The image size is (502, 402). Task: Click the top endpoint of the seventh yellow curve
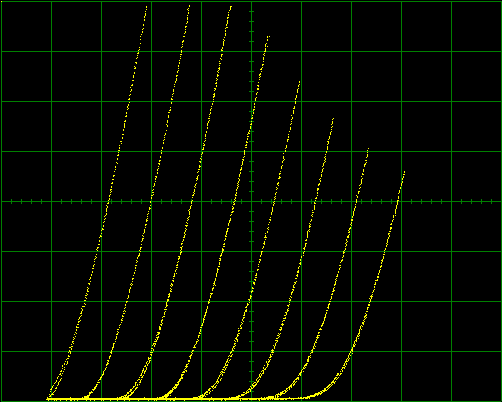pyautogui.click(x=368, y=149)
